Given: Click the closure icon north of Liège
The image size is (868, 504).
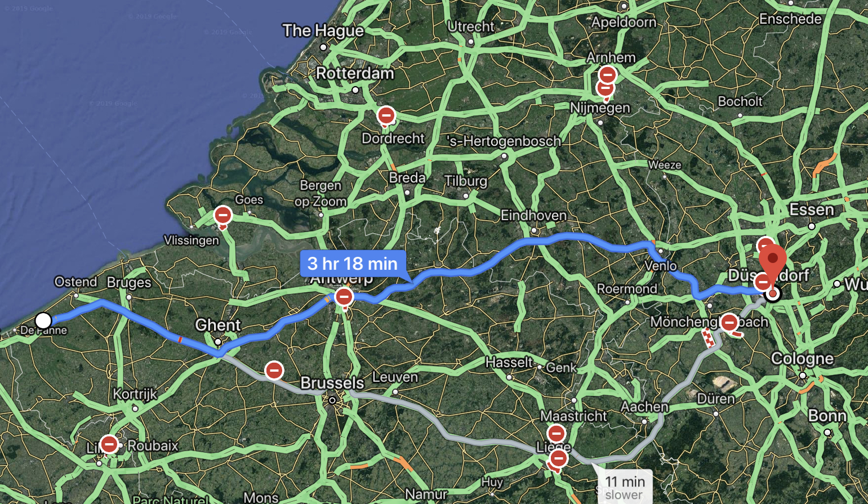Looking at the screenshot, I should [x=556, y=434].
